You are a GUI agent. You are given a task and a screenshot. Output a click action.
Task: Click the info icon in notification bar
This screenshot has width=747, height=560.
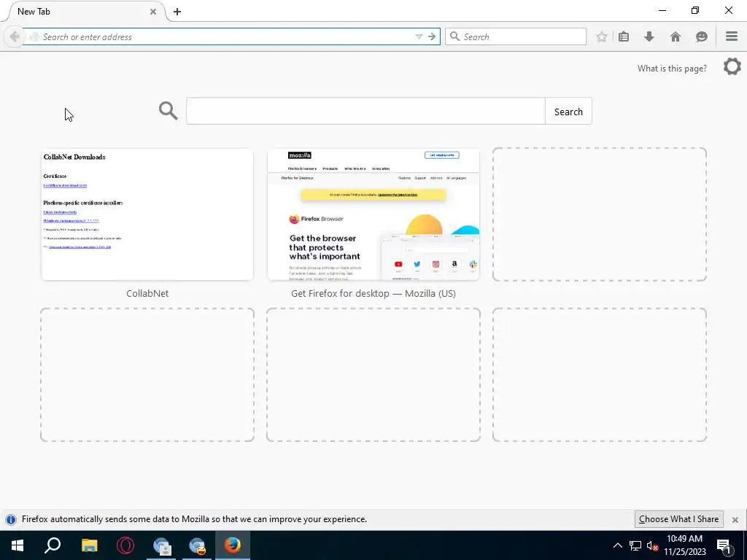pyautogui.click(x=10, y=519)
